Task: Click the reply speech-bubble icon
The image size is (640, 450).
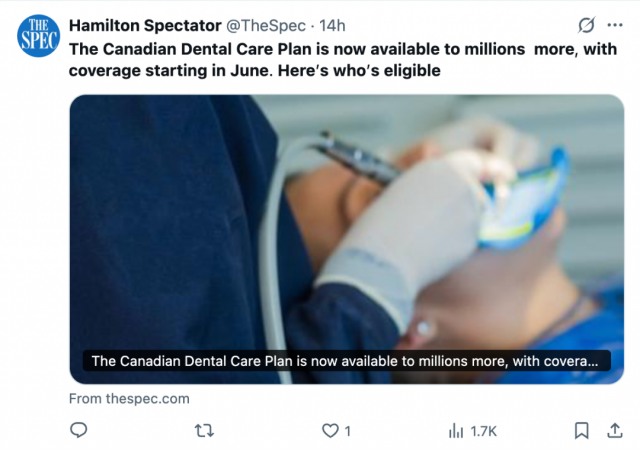Action: click(78, 430)
